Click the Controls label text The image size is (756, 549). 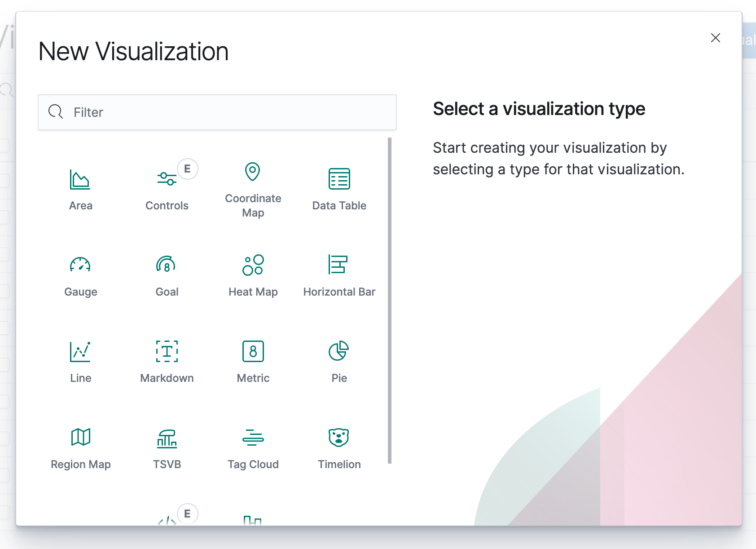(x=167, y=206)
